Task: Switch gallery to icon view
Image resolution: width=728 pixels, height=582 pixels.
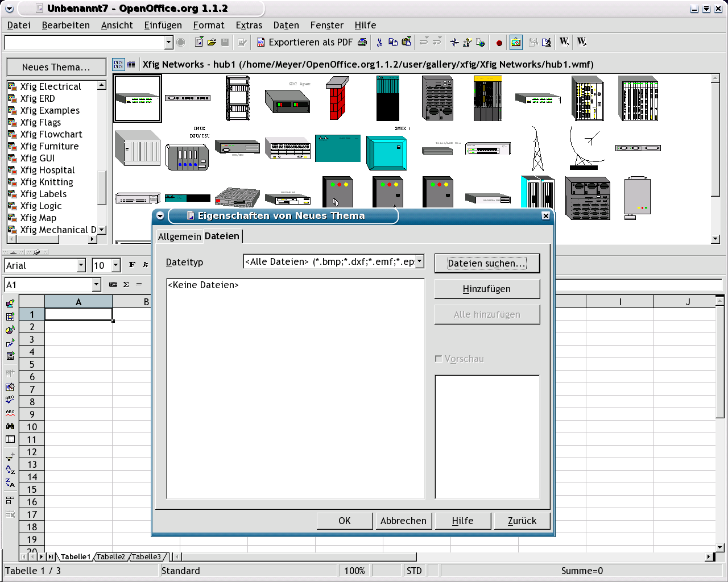Action: 118,65
